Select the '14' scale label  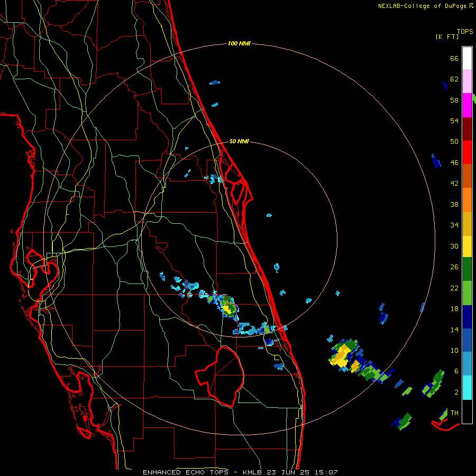[454, 329]
